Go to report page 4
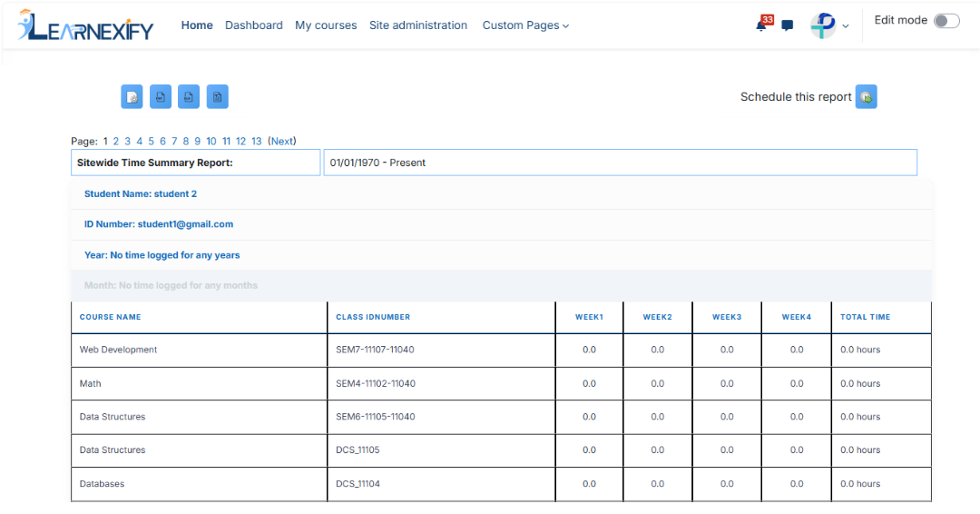Viewport: 980px width, 514px height. point(140,142)
